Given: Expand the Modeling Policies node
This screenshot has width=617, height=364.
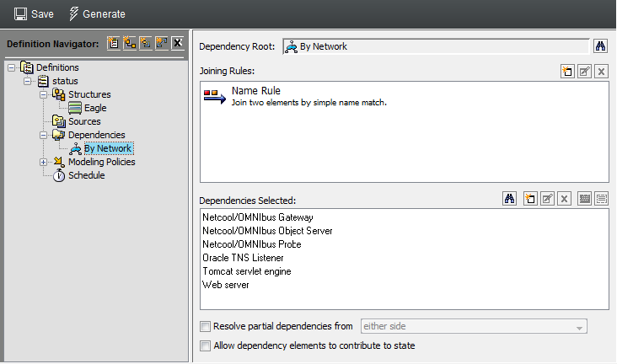Looking at the screenshot, I should [43, 162].
